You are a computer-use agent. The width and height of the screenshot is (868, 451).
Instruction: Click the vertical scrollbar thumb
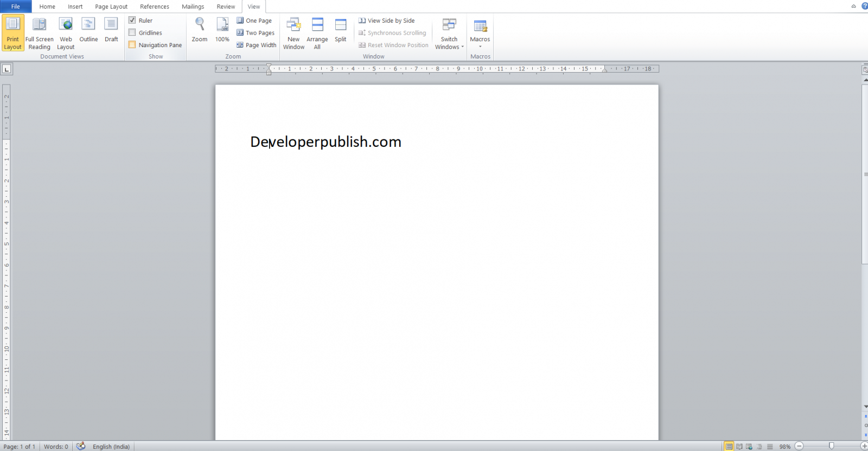click(x=865, y=175)
